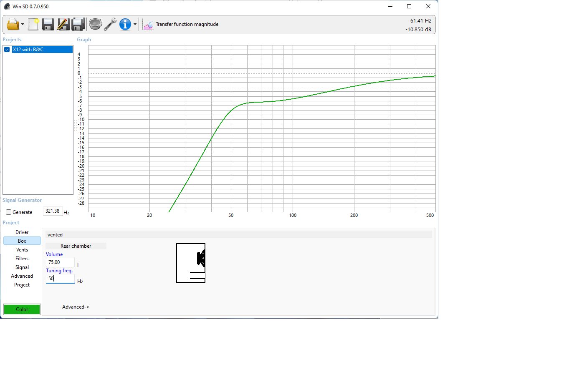Image resolution: width=569 pixels, height=392 pixels.
Task: Maximize the WinISD window
Action: pos(409,6)
